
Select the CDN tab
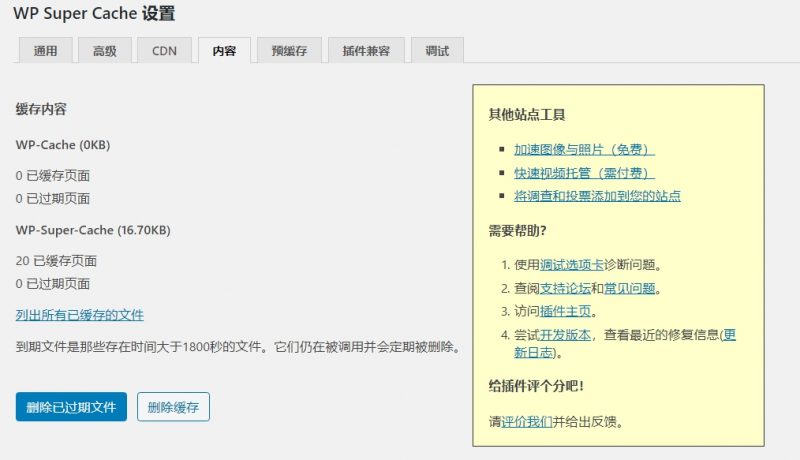(x=164, y=50)
